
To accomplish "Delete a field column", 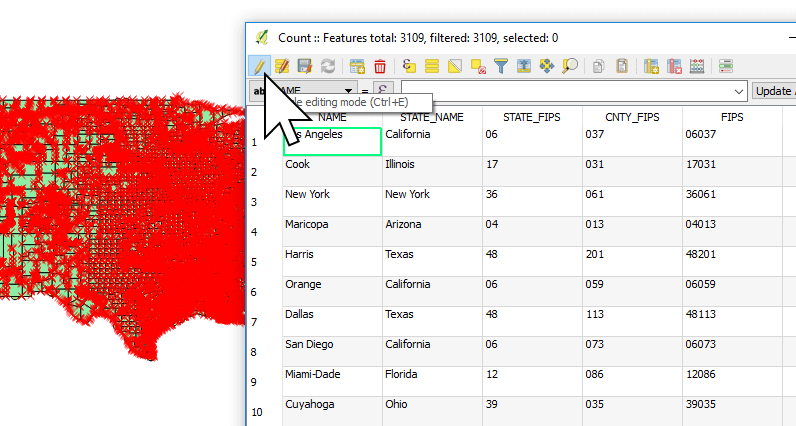I will click(674, 66).
